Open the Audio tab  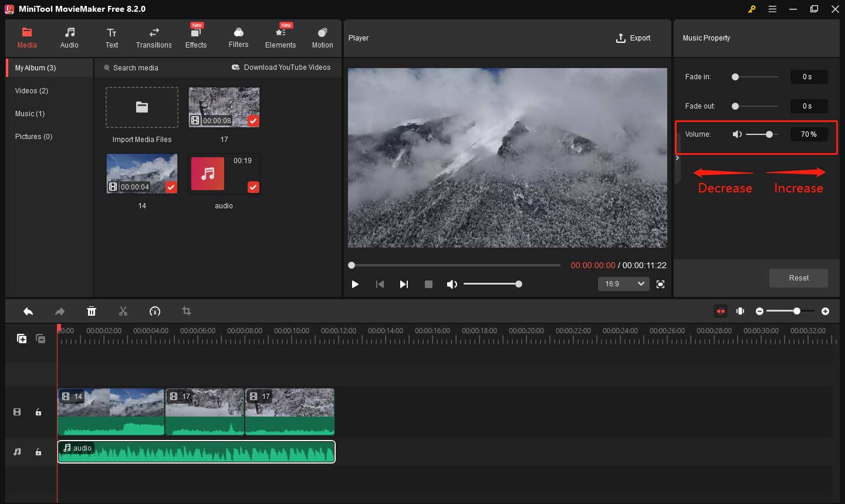69,38
